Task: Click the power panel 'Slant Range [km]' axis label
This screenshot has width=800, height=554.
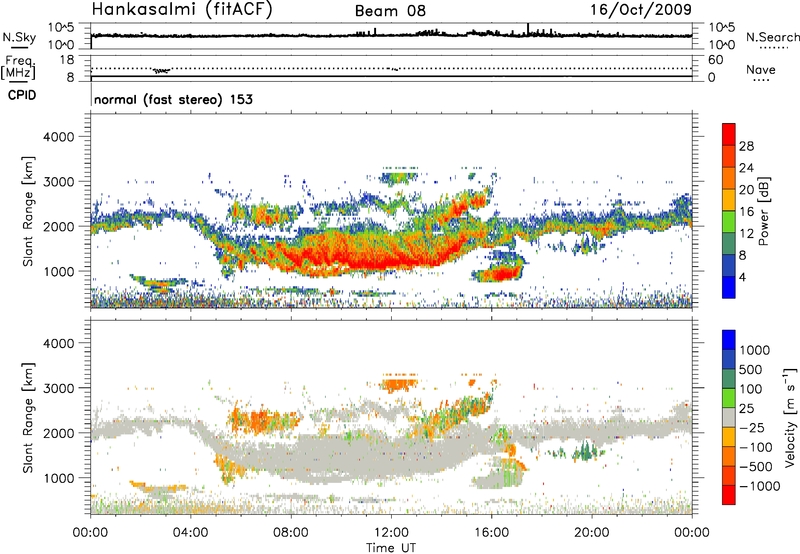Action: tap(28, 211)
